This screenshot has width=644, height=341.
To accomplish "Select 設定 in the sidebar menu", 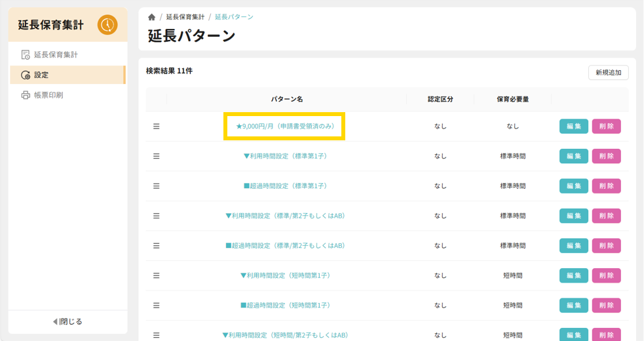I will point(41,75).
